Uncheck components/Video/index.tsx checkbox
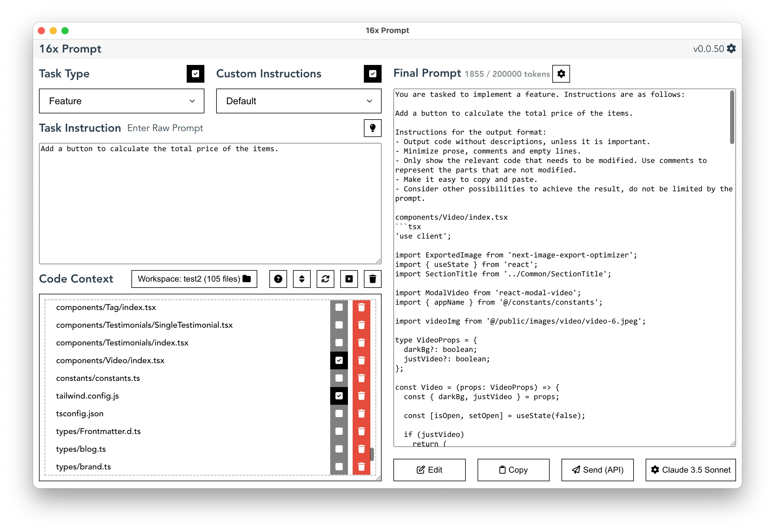Image resolution: width=775 pixels, height=532 pixels. [339, 360]
